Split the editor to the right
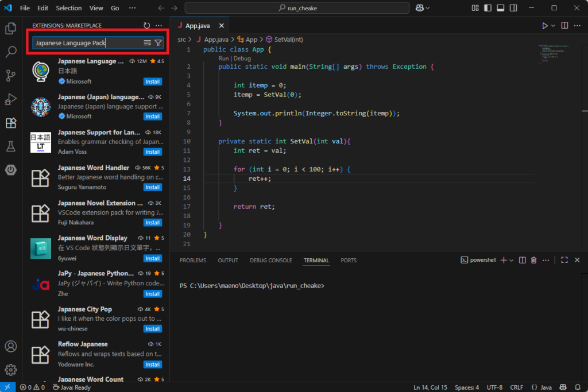The image size is (588, 392). [x=564, y=25]
